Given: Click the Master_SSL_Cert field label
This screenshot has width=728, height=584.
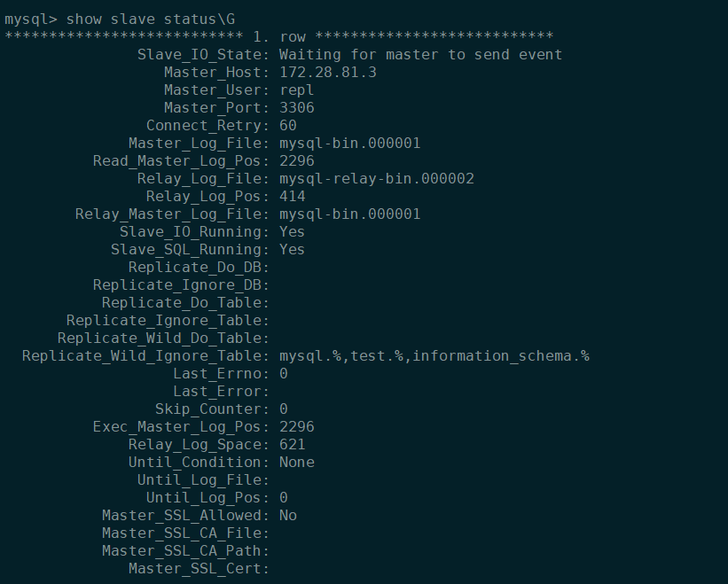Looking at the screenshot, I should [x=199, y=568].
